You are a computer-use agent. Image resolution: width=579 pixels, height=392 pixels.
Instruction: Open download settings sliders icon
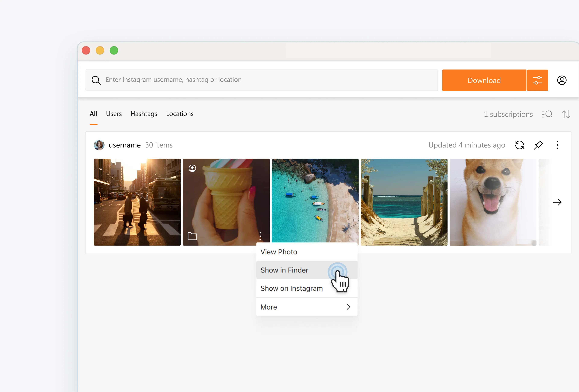tap(537, 80)
